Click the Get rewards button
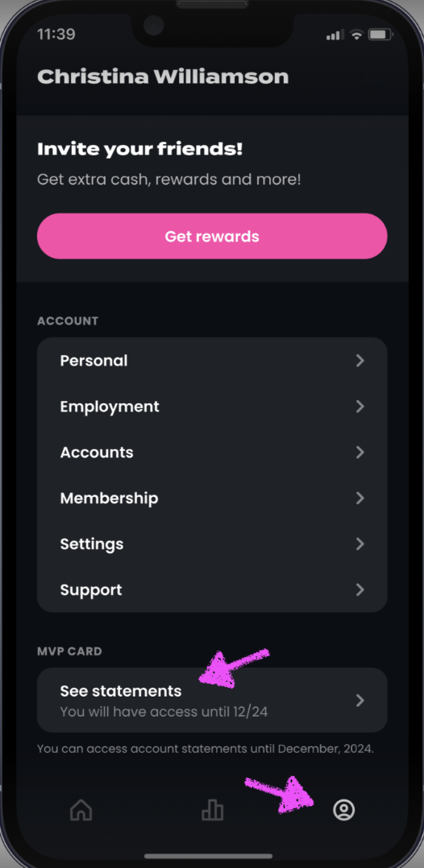Viewport: 424px width, 868px height. [212, 237]
